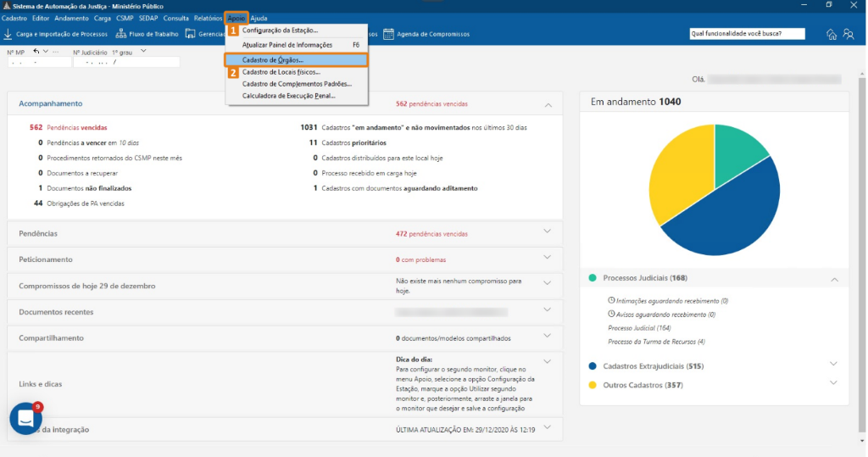
Task: Click Documentos não finalizados entry
Action: pos(85,188)
